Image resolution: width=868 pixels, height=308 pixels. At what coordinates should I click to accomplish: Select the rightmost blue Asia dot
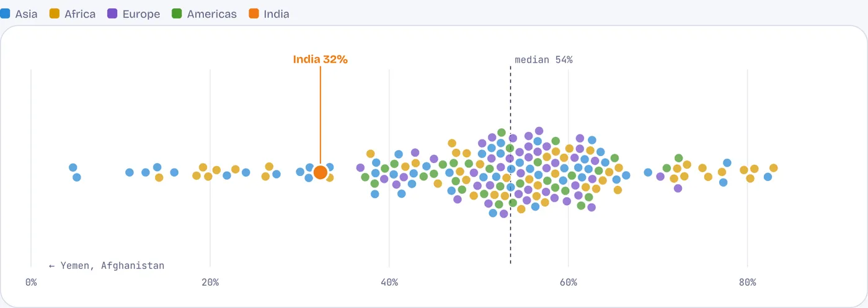(x=768, y=177)
